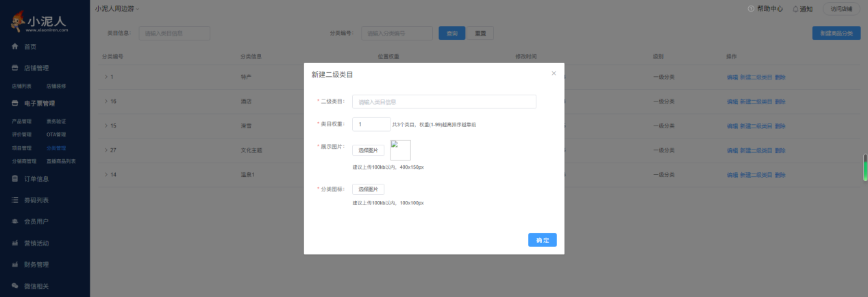The image size is (868, 297).
Task: Expand category row 27 文化主题
Action: [106, 150]
